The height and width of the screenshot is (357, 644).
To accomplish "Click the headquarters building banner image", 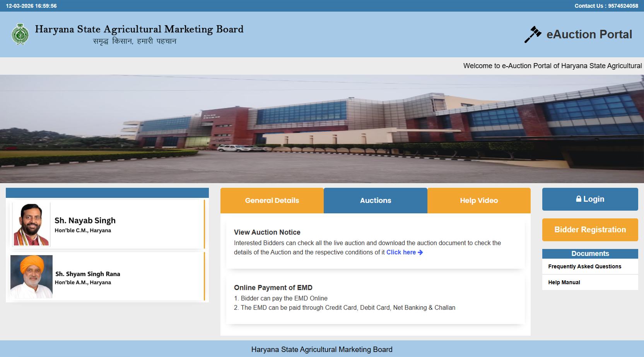I will tap(322, 129).
